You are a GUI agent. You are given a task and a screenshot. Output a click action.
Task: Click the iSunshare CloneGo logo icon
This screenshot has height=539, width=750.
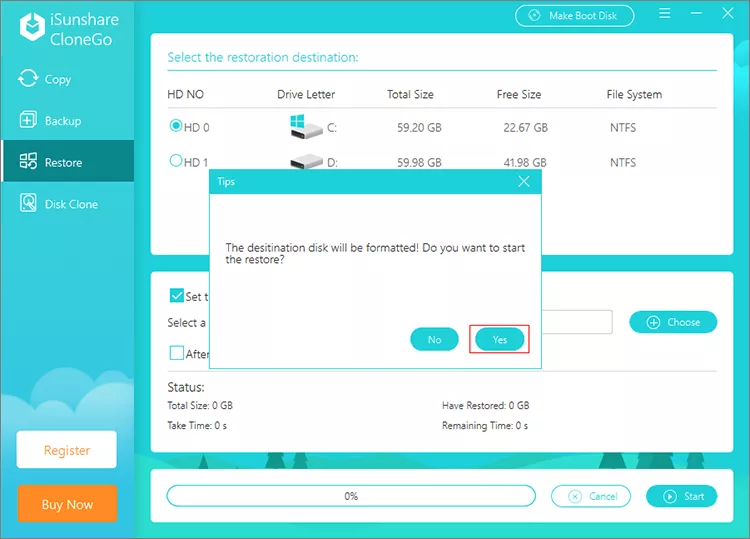[x=32, y=27]
